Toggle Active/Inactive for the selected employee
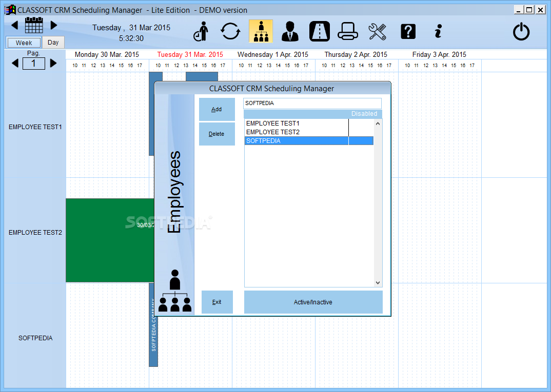Image resolution: width=551 pixels, height=392 pixels. point(313,302)
